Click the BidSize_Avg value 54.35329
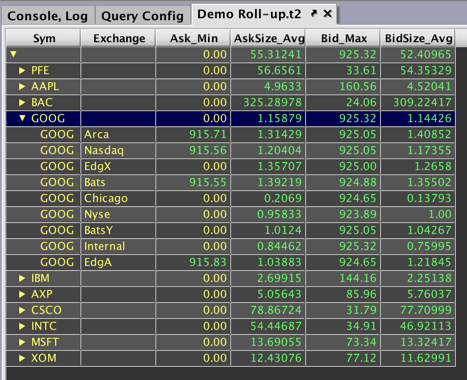This screenshot has height=380, width=467. [426, 70]
